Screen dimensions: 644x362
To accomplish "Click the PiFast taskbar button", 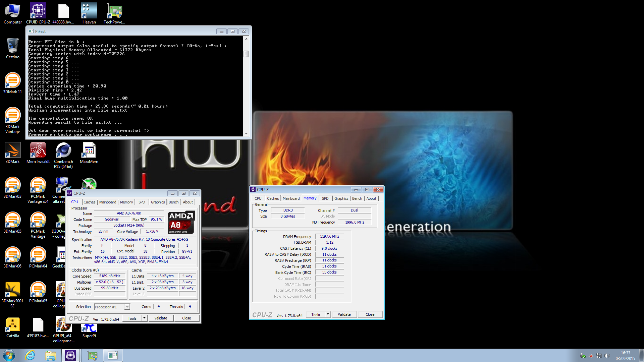I will click(x=113, y=355).
